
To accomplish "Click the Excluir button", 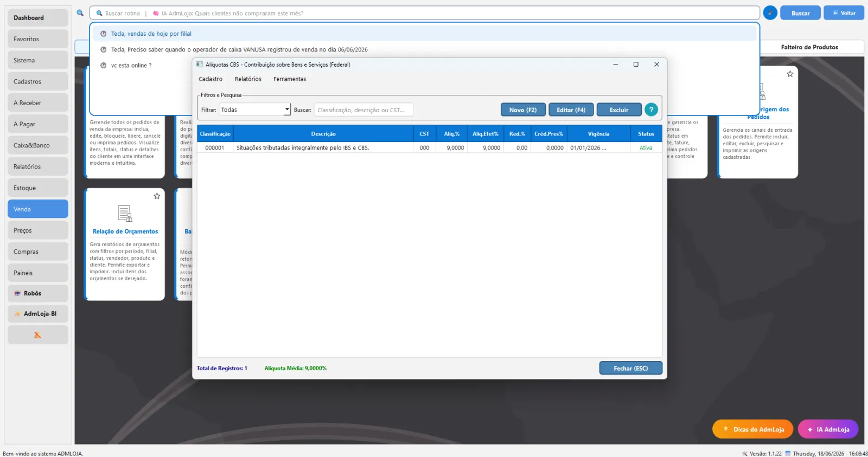I will click(x=619, y=110).
